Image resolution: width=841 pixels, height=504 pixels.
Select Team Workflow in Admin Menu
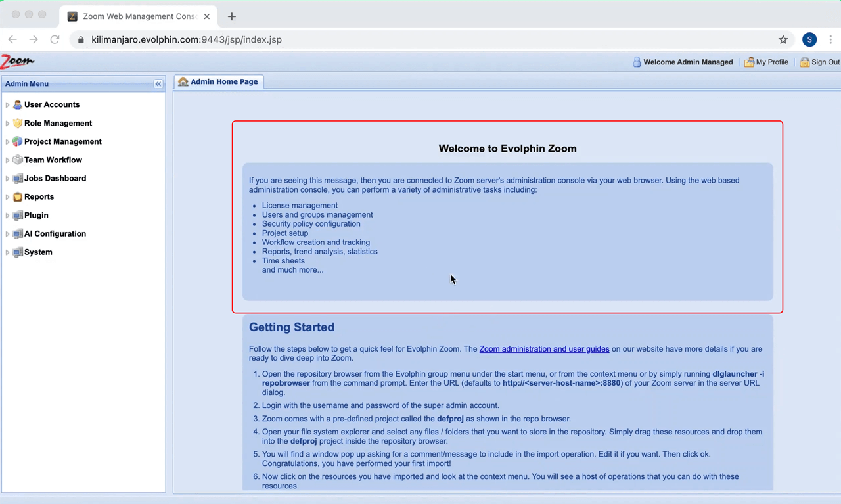(x=53, y=160)
